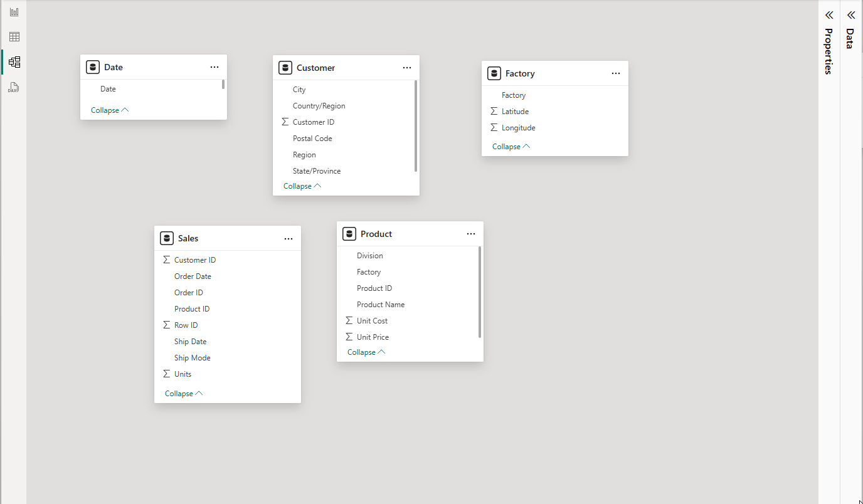The image size is (863, 504).
Task: Collapse the Factory table card
Action: tap(511, 147)
